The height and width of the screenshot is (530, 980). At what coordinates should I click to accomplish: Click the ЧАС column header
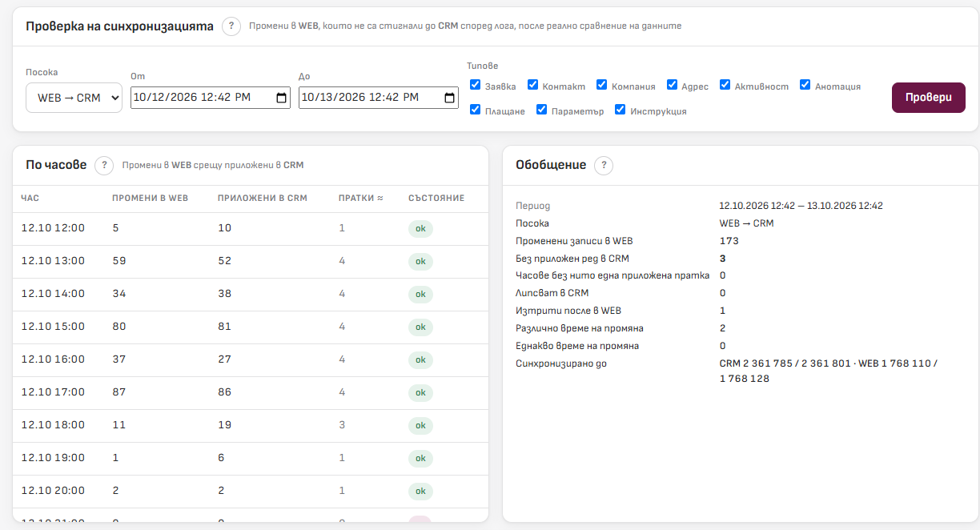pos(30,198)
